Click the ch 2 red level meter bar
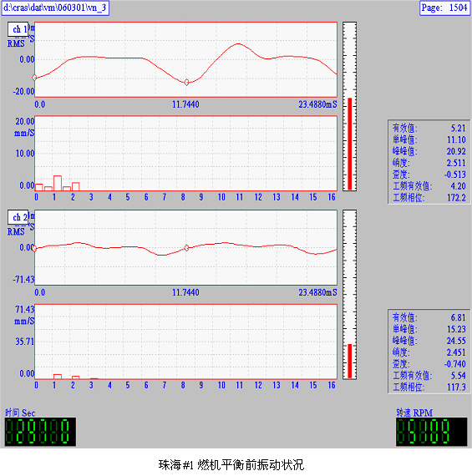Screen dimensions: 472x476 [x=349, y=361]
